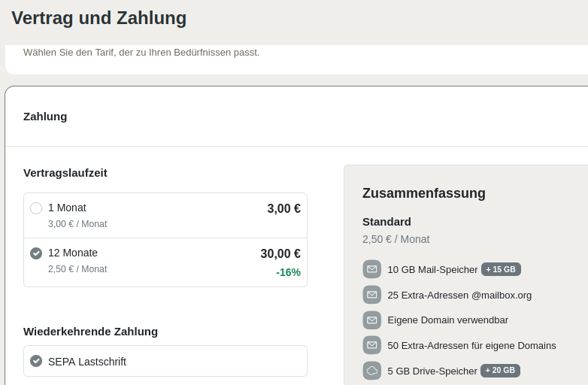Click the Standard plan name in summary
The height and width of the screenshot is (385, 588).
pyautogui.click(x=386, y=222)
